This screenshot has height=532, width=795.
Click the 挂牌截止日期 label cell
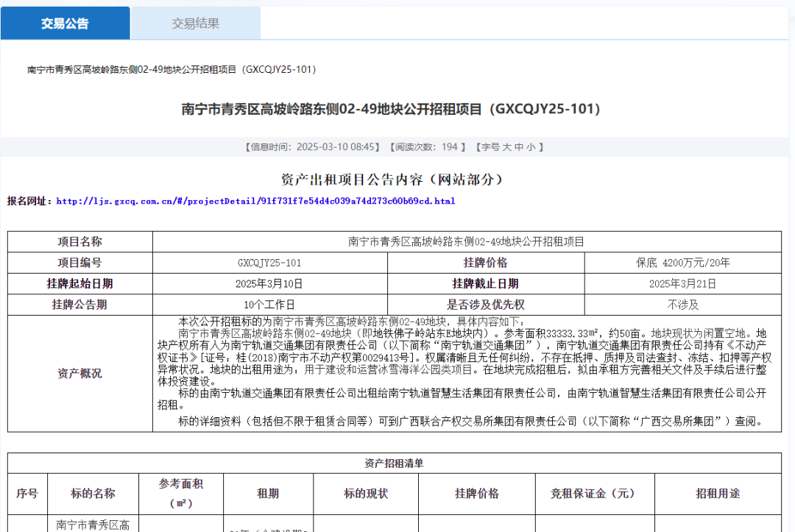tap(486, 284)
